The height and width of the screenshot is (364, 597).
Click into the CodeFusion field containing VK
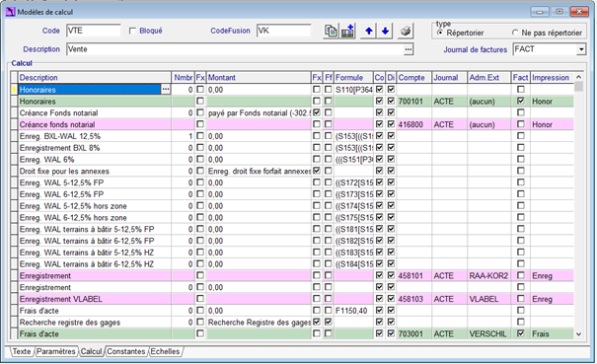tap(283, 31)
